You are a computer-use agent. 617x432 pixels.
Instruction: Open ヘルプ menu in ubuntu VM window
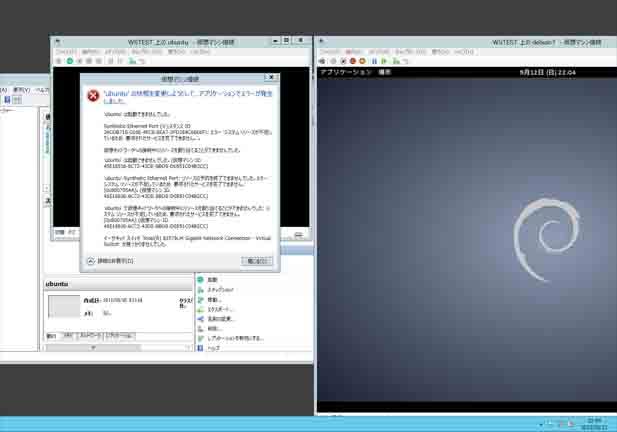[x=200, y=52]
